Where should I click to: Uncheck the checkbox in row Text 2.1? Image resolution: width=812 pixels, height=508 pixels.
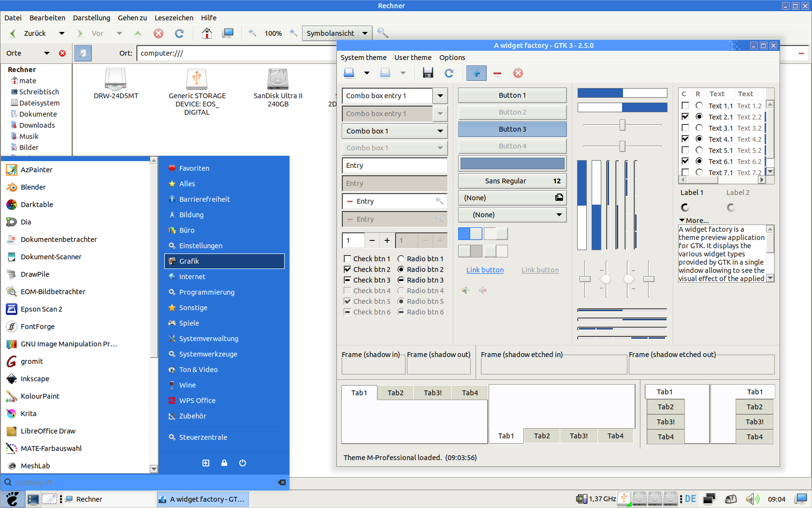pos(685,117)
